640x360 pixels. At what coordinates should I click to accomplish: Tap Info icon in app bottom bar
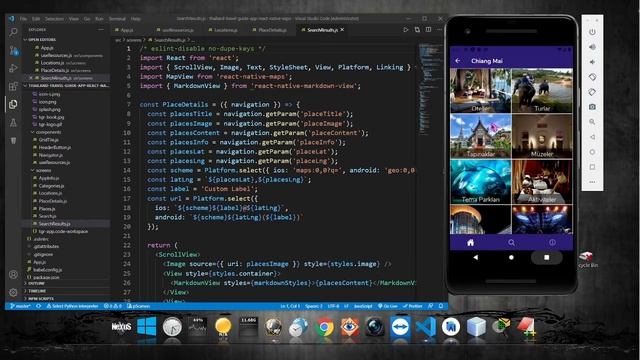click(x=552, y=242)
